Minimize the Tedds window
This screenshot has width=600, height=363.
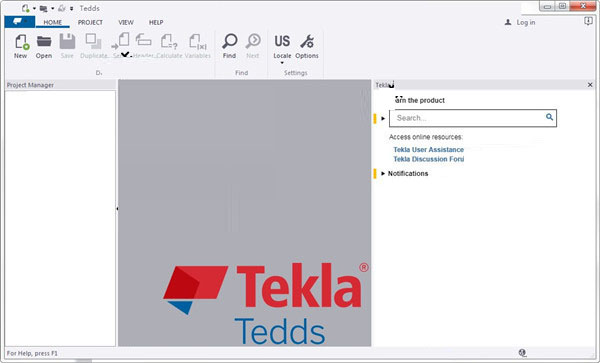pos(548,6)
